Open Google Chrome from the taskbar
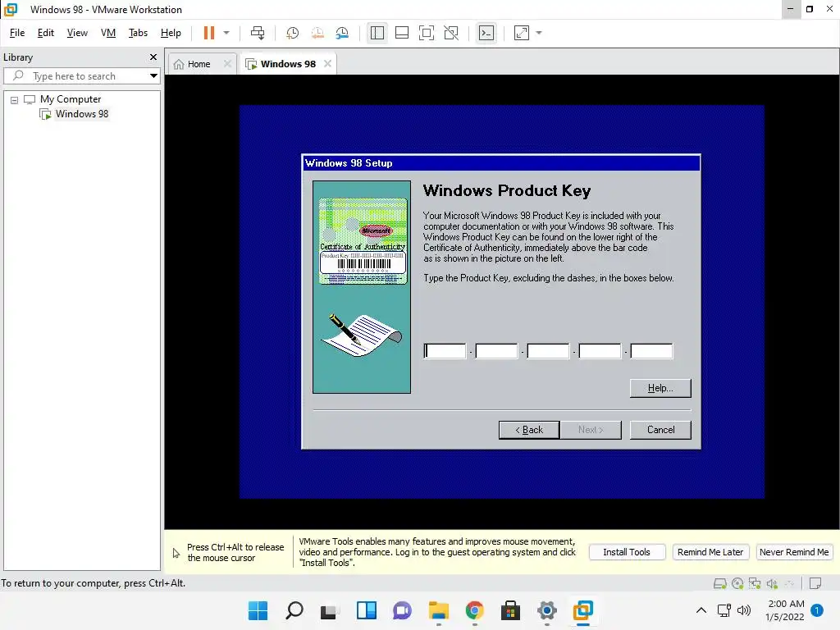Viewport: 840px width, 630px height. [x=475, y=610]
